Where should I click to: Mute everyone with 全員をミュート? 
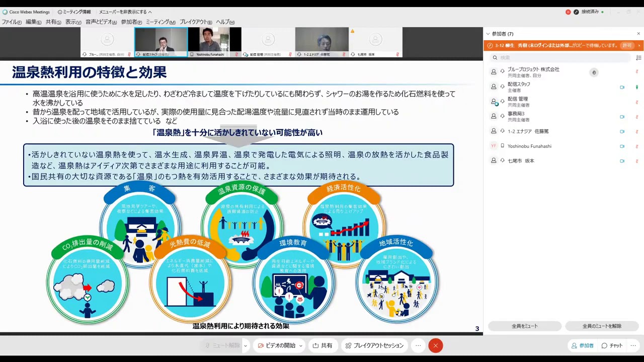(525, 326)
